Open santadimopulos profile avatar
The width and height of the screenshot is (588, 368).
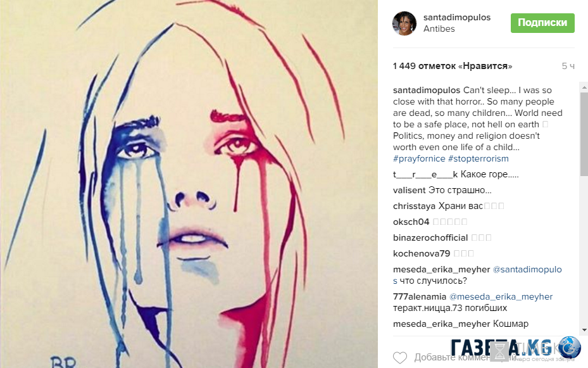[x=404, y=23]
